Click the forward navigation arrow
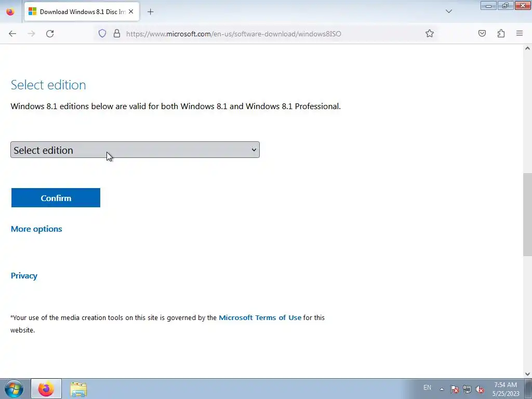Image resolution: width=532 pixels, height=399 pixels. [x=31, y=34]
